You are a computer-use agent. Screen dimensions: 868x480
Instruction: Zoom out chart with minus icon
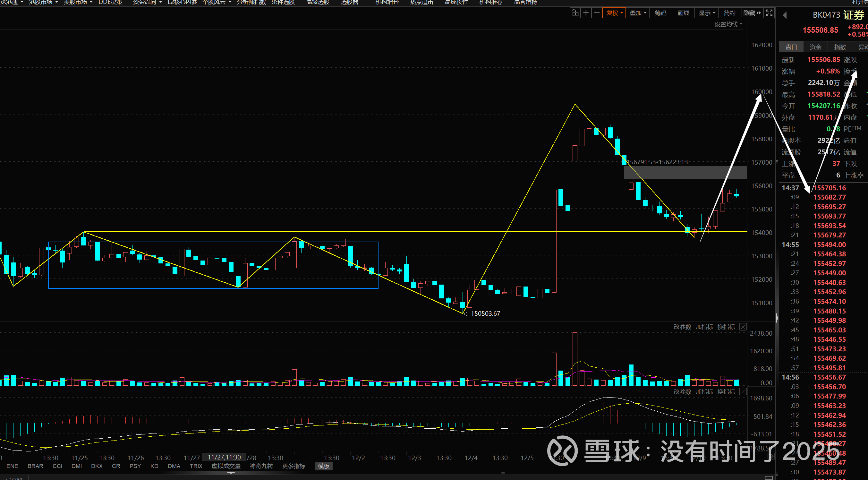597,13
